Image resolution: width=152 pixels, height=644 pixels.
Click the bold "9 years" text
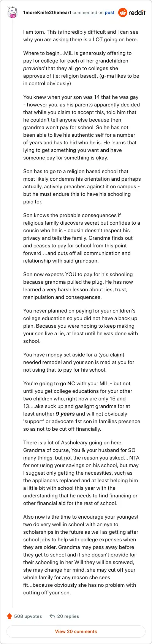click(65, 414)
